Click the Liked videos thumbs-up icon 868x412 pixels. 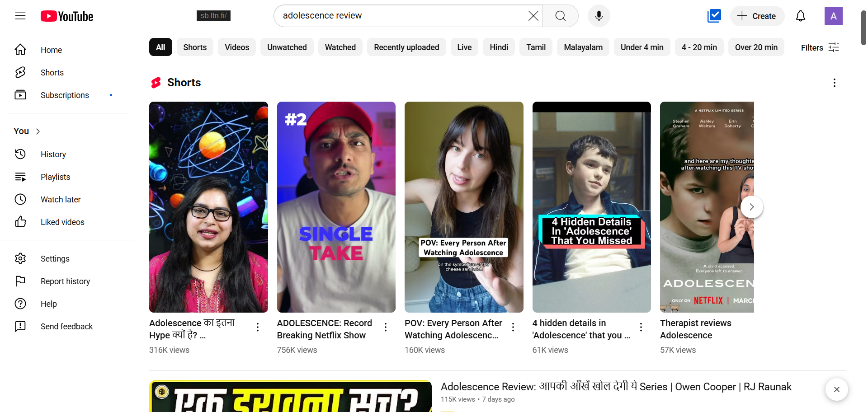click(x=20, y=222)
